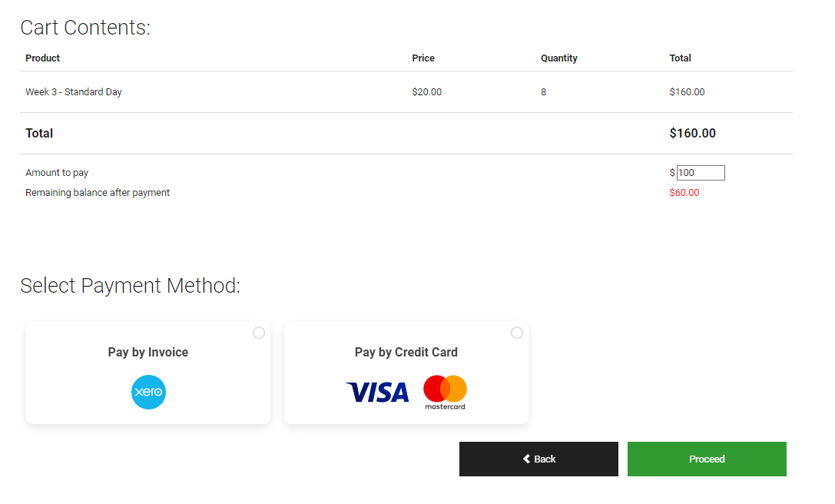Click the $20.00 item price
This screenshot has width=835, height=504.
(x=426, y=91)
